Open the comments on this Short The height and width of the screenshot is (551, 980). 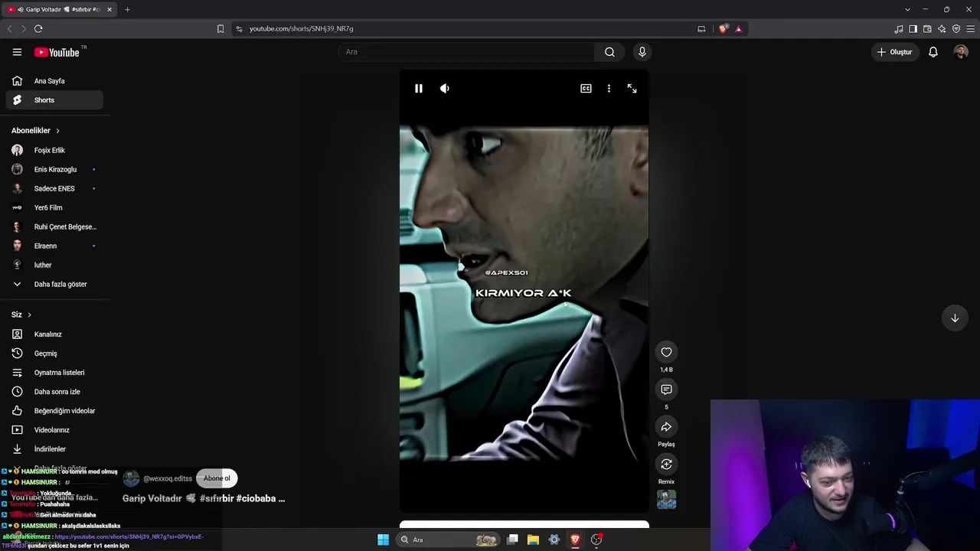click(666, 390)
